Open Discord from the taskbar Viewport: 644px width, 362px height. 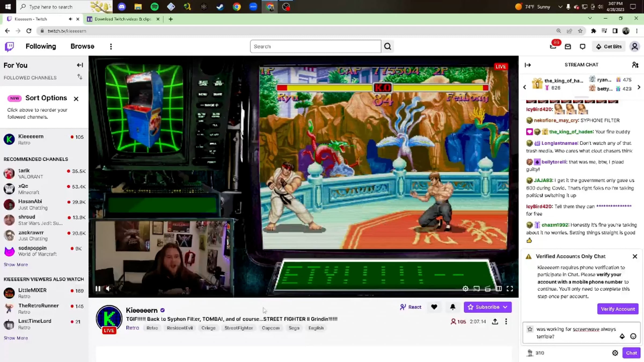pyautogui.click(x=122, y=7)
